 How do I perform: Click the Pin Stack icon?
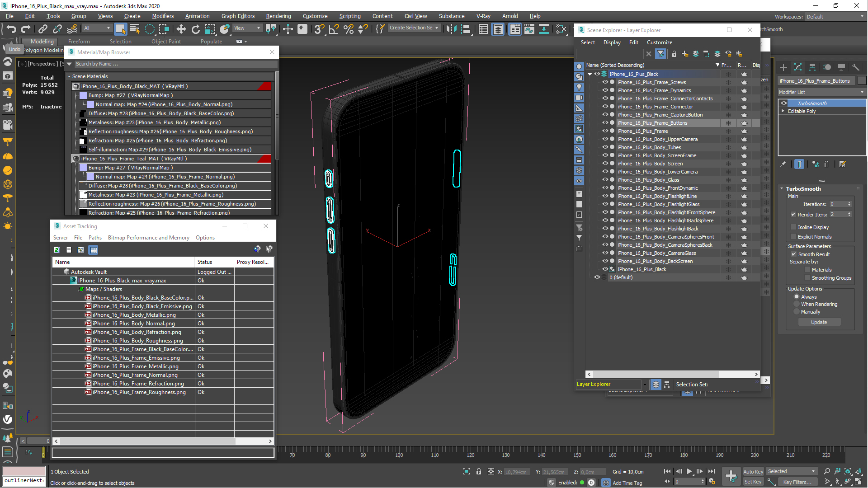click(x=783, y=164)
